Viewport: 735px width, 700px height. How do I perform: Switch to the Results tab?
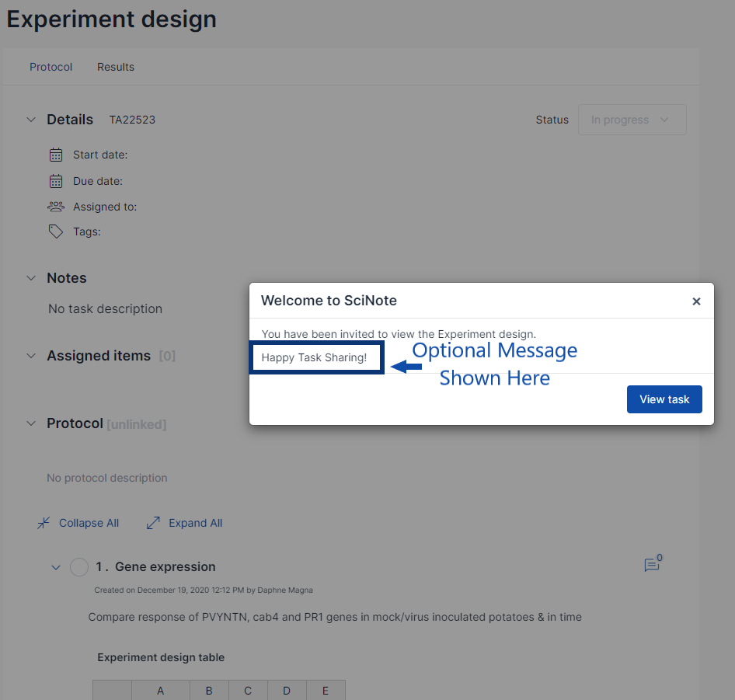116,67
